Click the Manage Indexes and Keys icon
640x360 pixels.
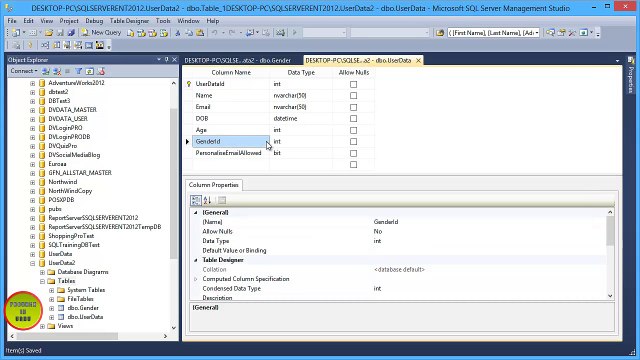(56, 45)
